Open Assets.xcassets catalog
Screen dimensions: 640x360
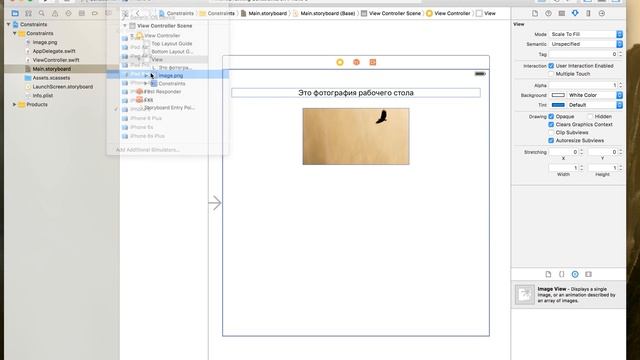tap(51, 78)
